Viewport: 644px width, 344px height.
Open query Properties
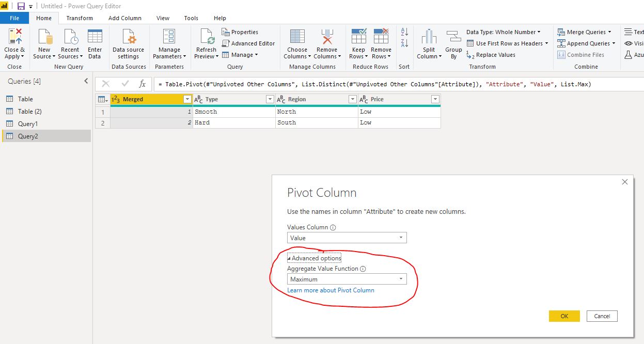[x=240, y=32]
